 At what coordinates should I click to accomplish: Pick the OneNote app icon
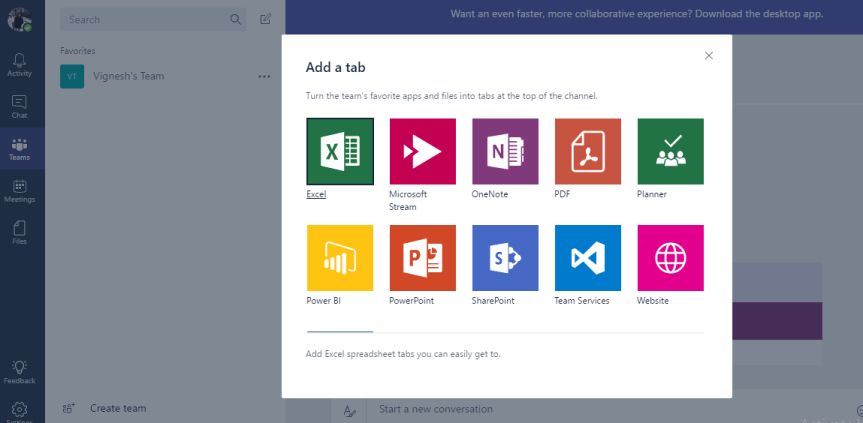coord(505,152)
